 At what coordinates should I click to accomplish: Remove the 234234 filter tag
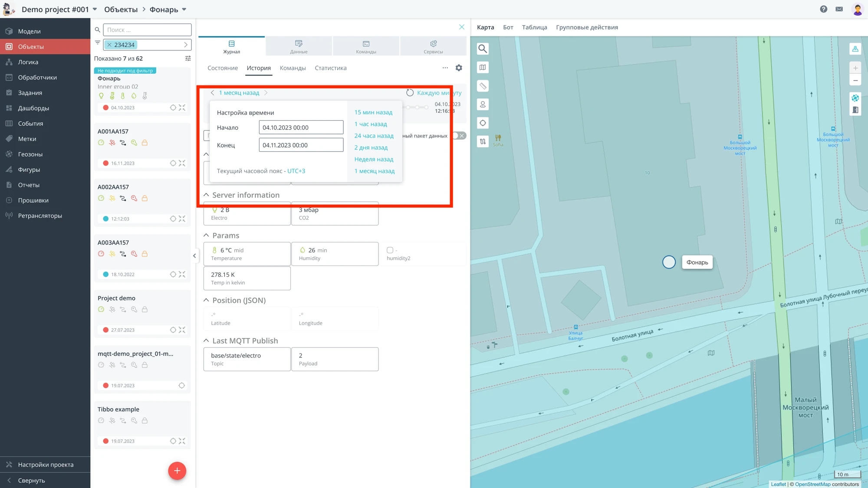(x=109, y=45)
